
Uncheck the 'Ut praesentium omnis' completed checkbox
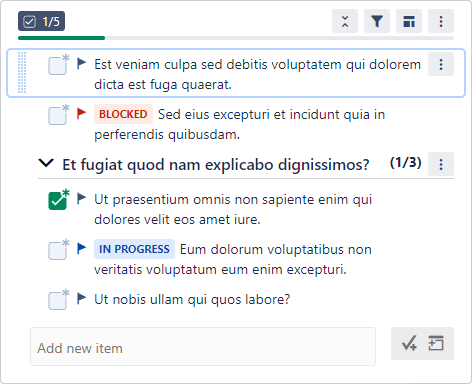pos(57,201)
